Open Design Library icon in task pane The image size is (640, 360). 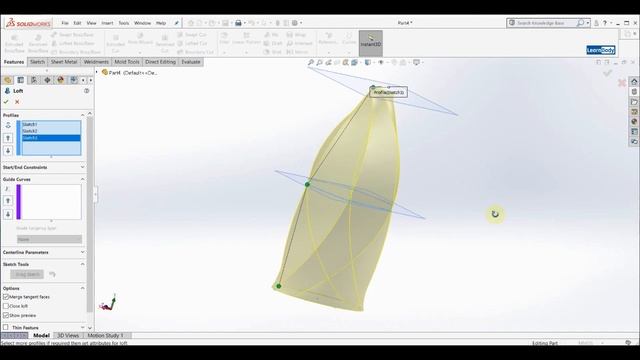click(634, 92)
